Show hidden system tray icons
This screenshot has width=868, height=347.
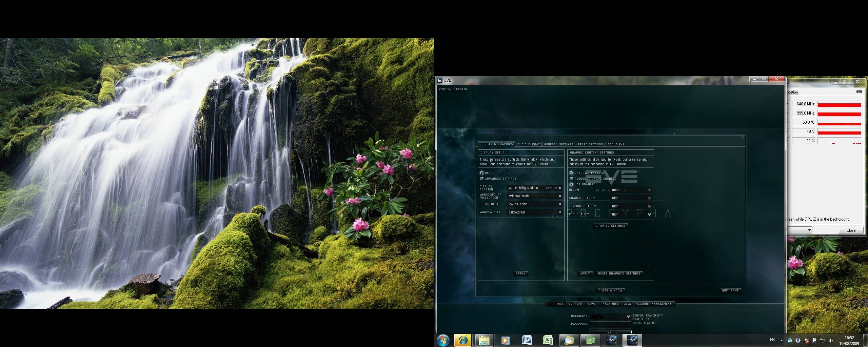pos(782,341)
